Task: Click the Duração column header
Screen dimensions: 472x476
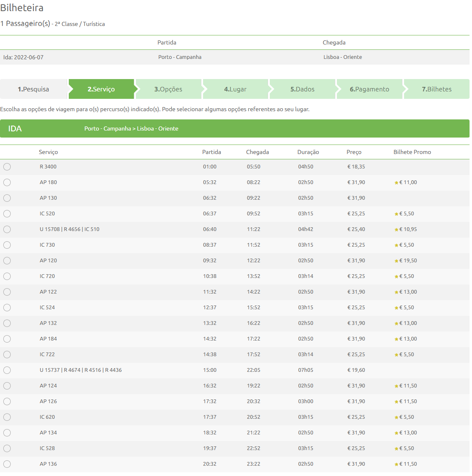Action: tap(308, 152)
